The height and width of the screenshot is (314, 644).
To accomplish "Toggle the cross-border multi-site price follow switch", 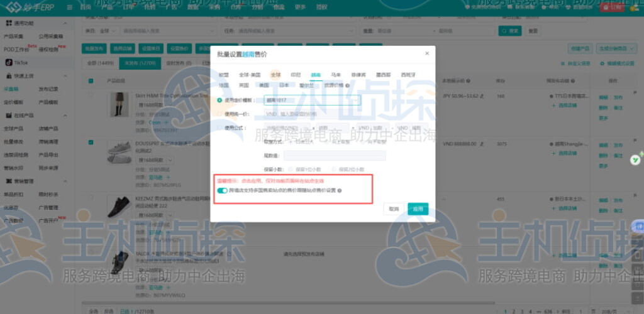I will (x=222, y=190).
